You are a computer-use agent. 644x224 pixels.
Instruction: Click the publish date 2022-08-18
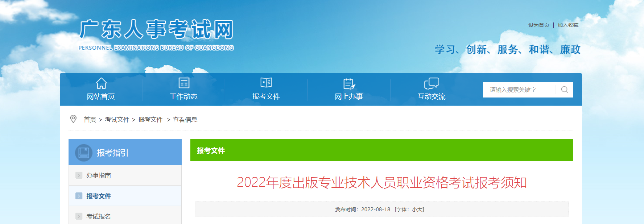(x=376, y=210)
